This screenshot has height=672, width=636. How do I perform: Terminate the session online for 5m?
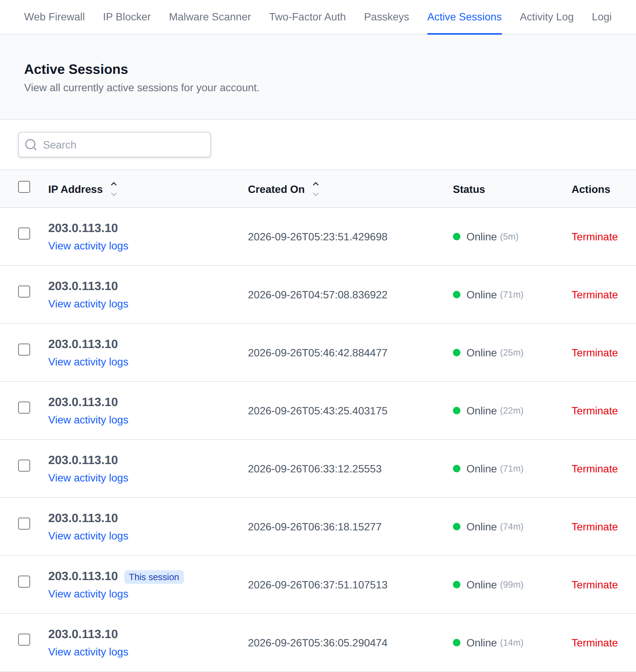595,237
